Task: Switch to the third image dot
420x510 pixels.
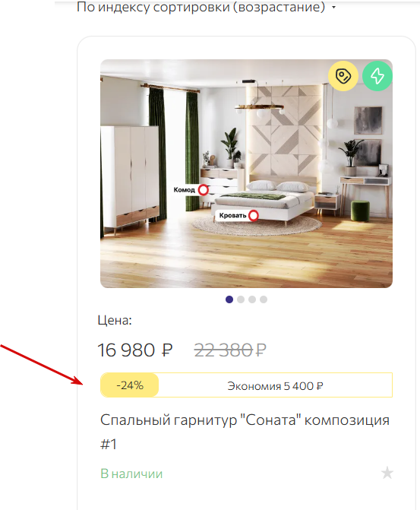Action: [252, 299]
